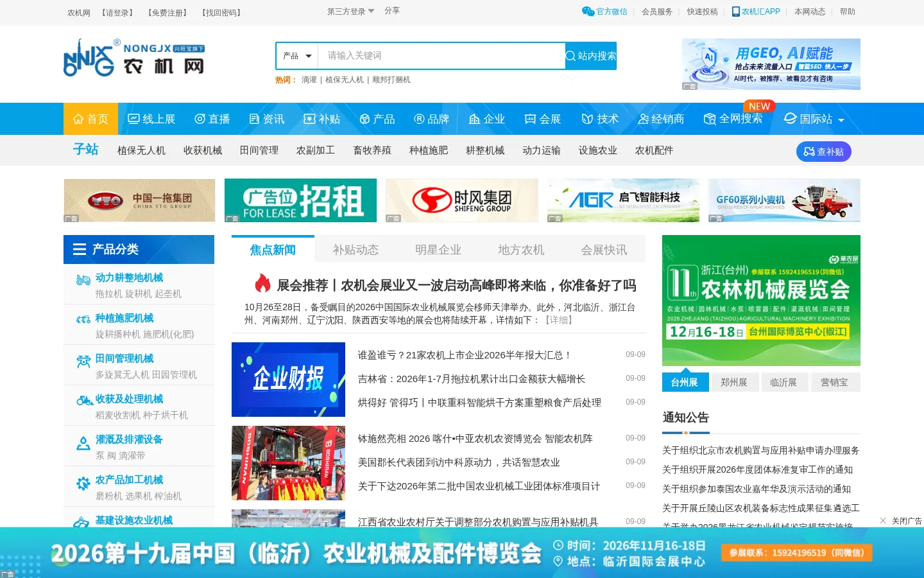Select the 临沂展 exhibition tab

tap(783, 382)
